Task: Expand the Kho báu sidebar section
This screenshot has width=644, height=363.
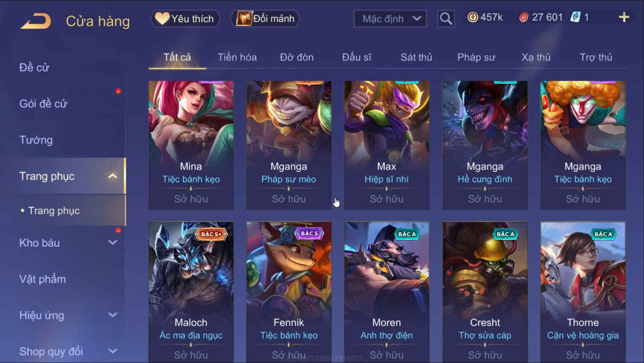Action: coord(112,243)
